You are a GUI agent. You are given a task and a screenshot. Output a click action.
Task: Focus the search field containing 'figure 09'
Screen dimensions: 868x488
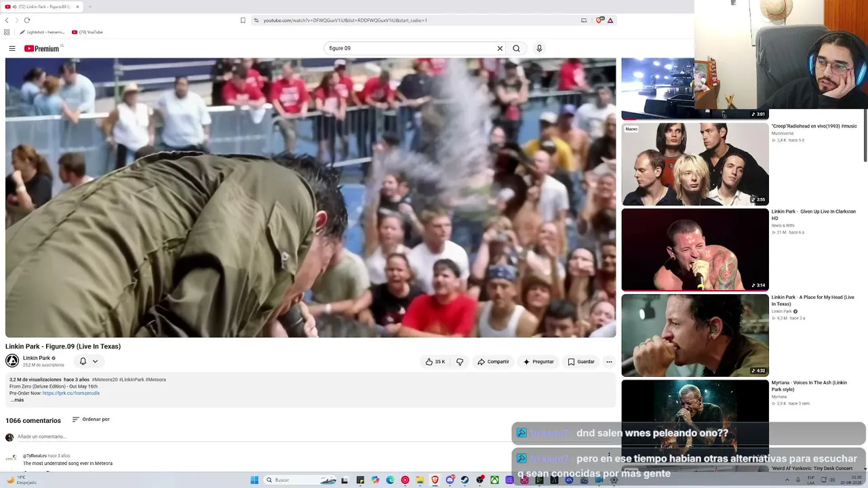(x=410, y=48)
